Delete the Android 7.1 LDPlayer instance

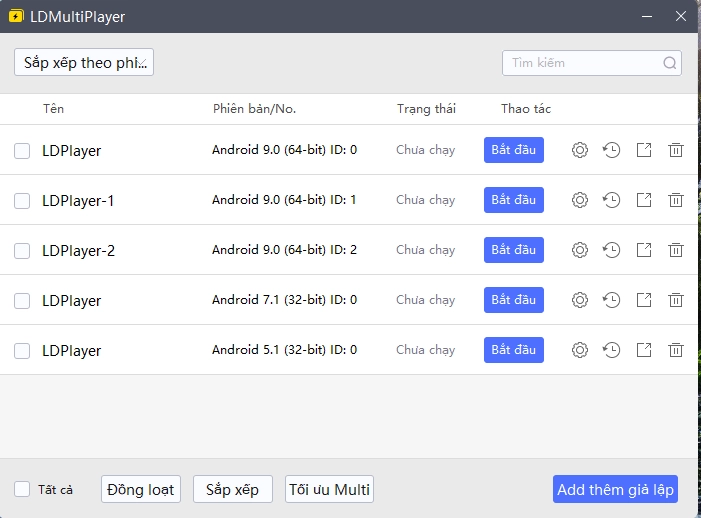676,300
